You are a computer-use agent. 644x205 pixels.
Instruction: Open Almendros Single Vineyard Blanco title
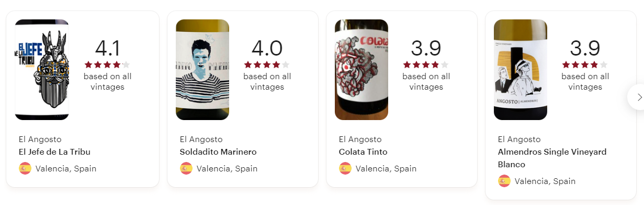coord(552,158)
